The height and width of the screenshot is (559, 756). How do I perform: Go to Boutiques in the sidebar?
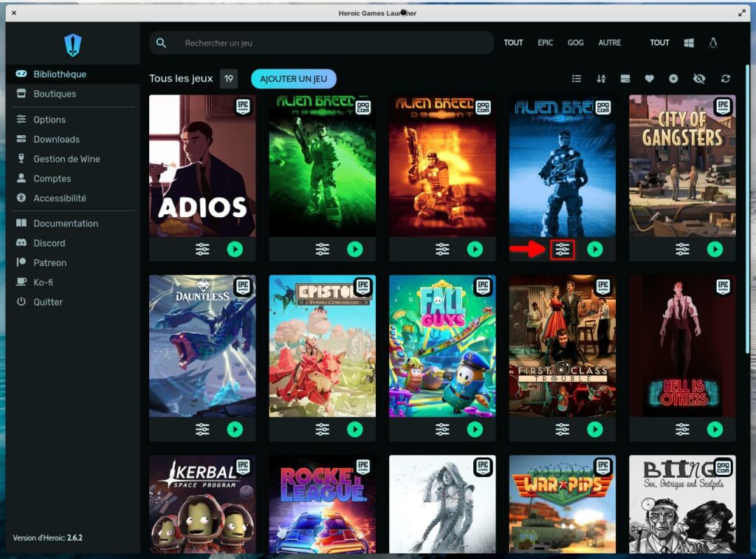pyautogui.click(x=55, y=94)
